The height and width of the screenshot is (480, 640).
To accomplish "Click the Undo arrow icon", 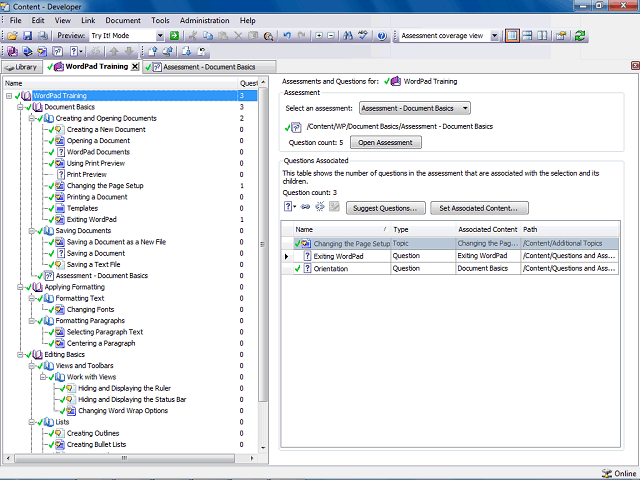I will pos(287,36).
